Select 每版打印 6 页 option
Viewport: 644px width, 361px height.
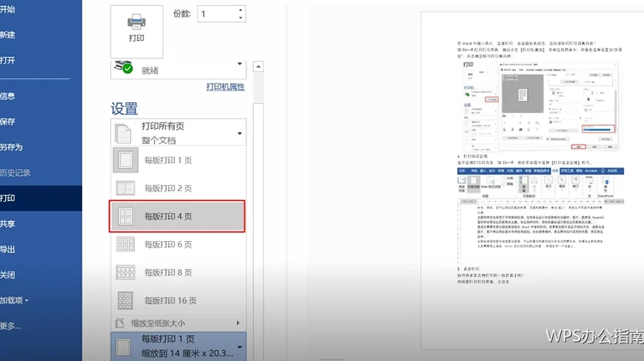tap(178, 244)
